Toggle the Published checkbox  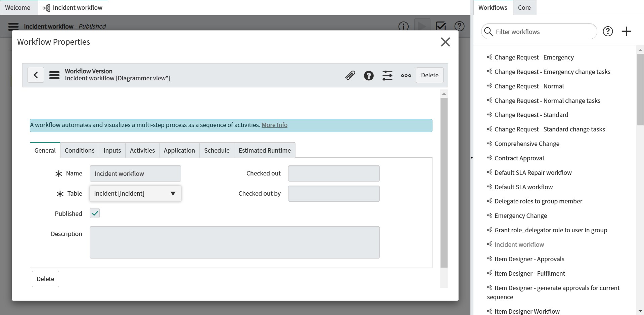click(95, 213)
